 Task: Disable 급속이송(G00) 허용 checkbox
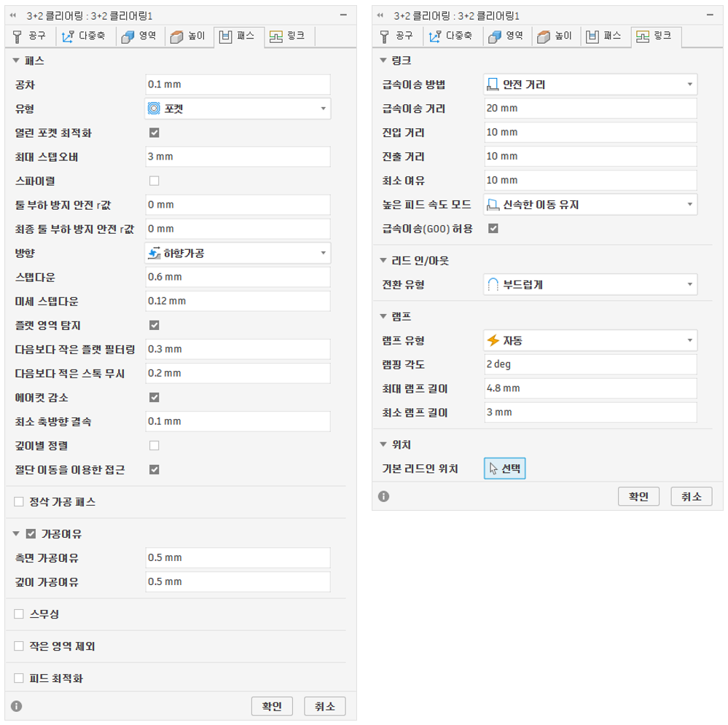click(493, 229)
